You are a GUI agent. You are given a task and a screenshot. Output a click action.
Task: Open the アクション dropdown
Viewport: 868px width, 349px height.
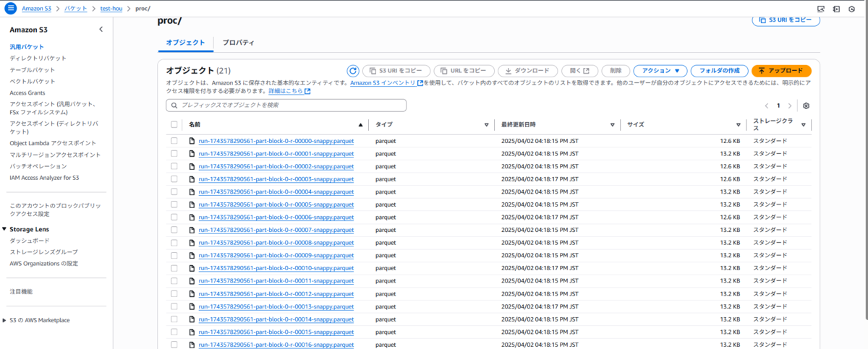tap(660, 71)
